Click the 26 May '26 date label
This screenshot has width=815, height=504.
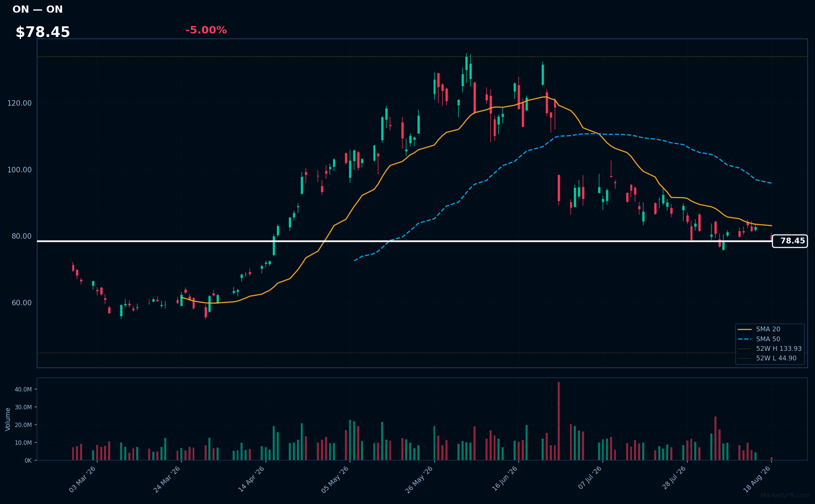coord(419,479)
